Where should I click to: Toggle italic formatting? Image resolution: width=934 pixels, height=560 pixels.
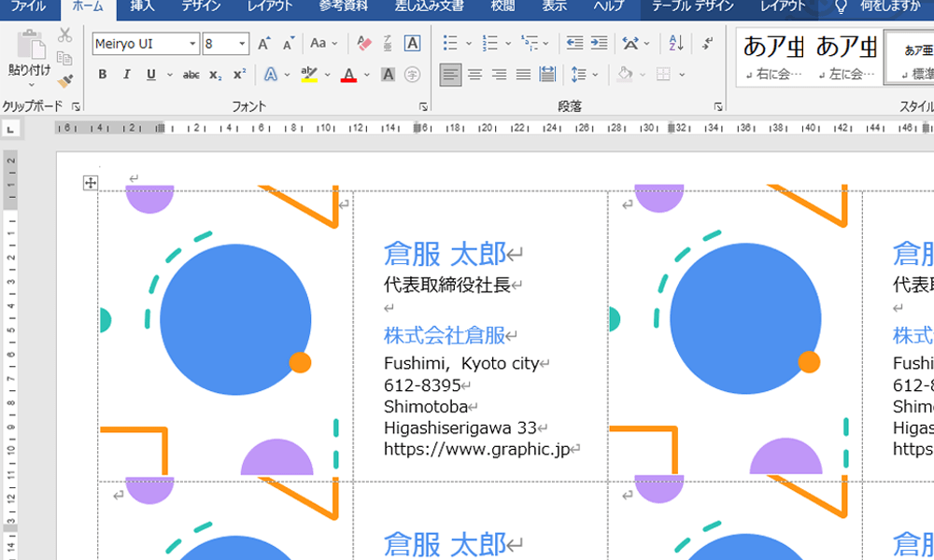point(127,75)
